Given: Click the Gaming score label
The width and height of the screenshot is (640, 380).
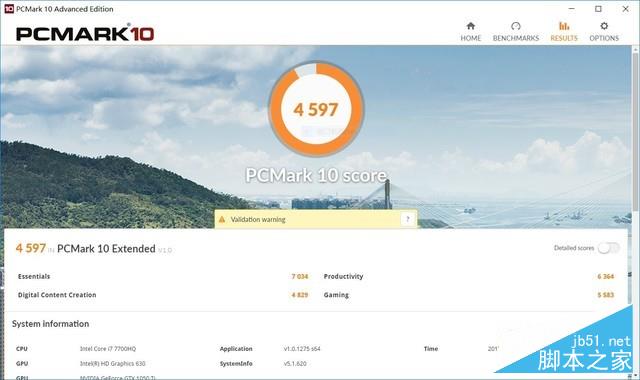Looking at the screenshot, I should [336, 295].
